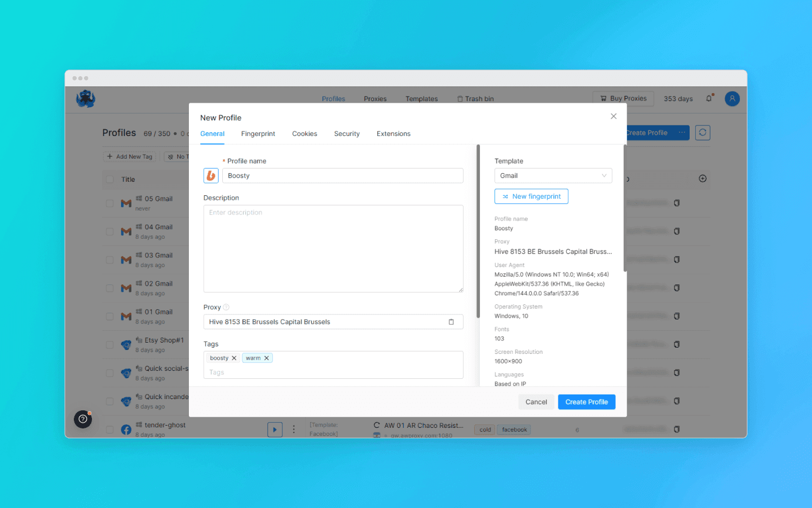Check the 03 Gmail row checkbox
The height and width of the screenshot is (508, 812).
110,260
